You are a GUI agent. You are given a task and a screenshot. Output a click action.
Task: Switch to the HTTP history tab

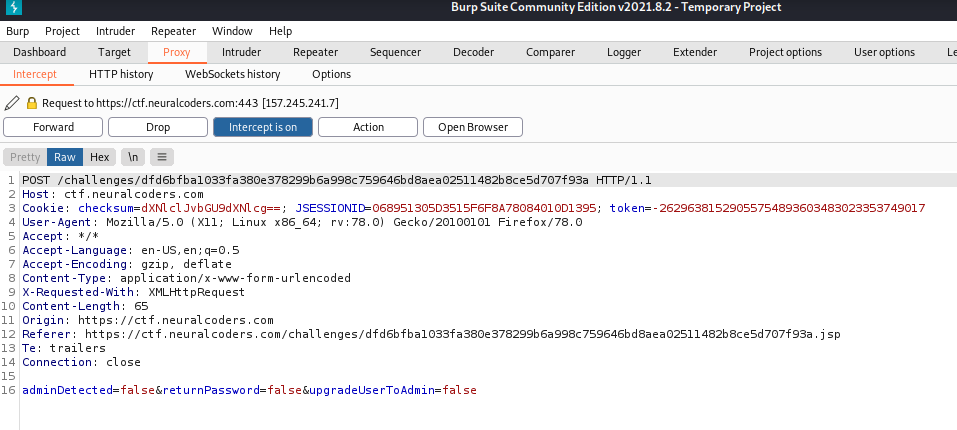pos(121,74)
